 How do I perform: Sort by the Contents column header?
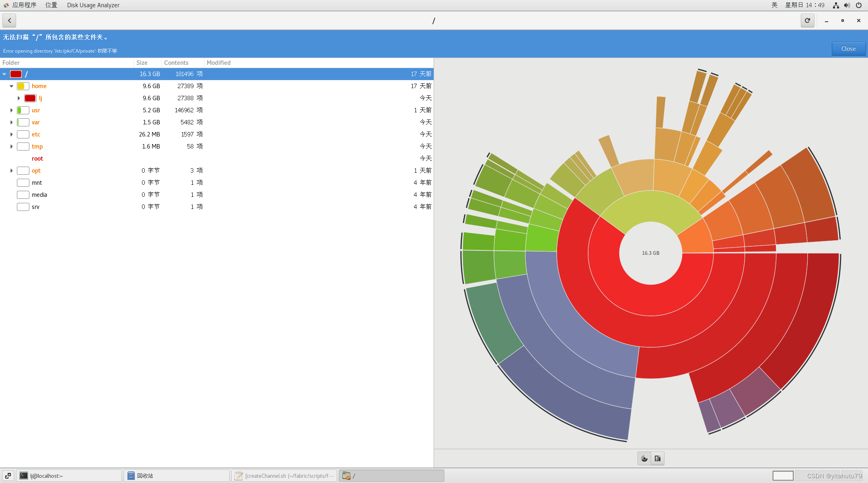[183, 63]
